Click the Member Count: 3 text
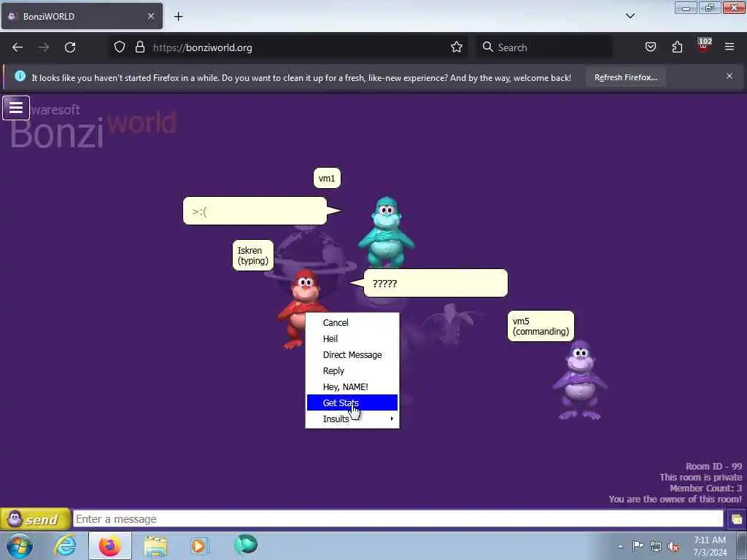 705,489
